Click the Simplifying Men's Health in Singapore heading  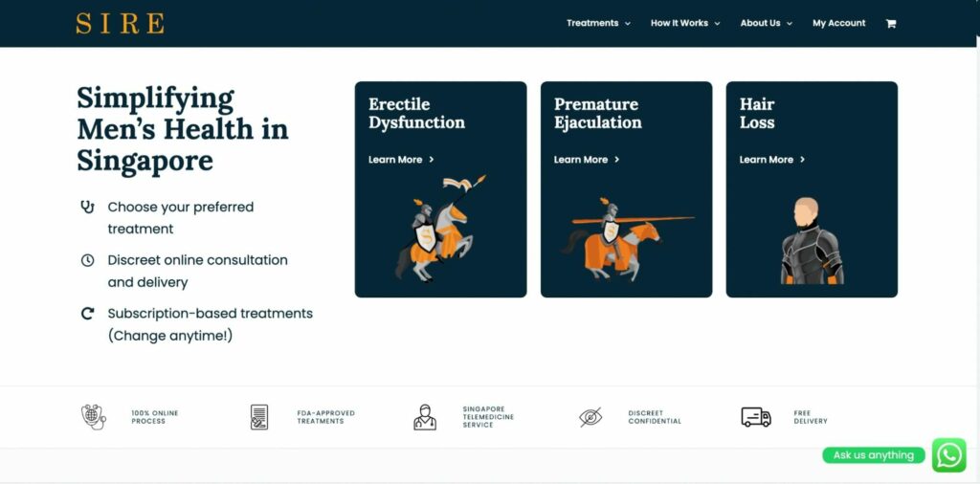click(x=183, y=129)
